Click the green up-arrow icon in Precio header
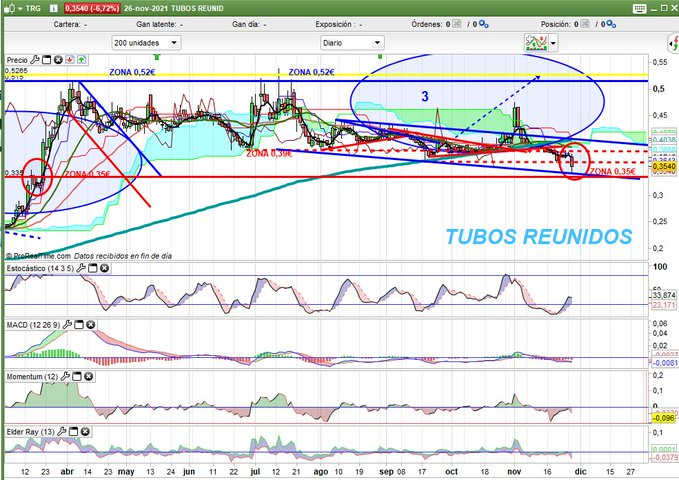This screenshot has width=679, height=480. (81, 60)
